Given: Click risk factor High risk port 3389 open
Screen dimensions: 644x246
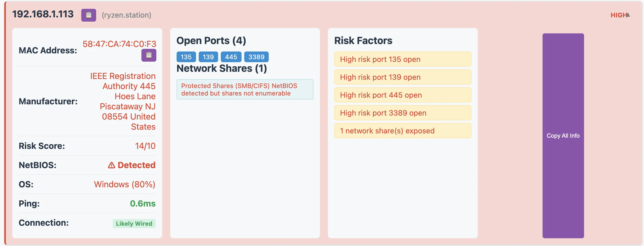Looking at the screenshot, I should (403, 113).
